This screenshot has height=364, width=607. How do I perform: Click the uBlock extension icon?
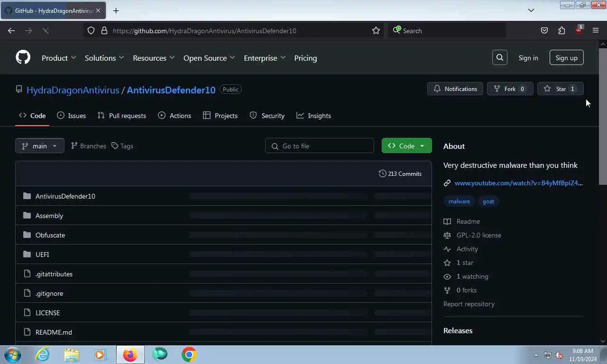[x=579, y=30]
